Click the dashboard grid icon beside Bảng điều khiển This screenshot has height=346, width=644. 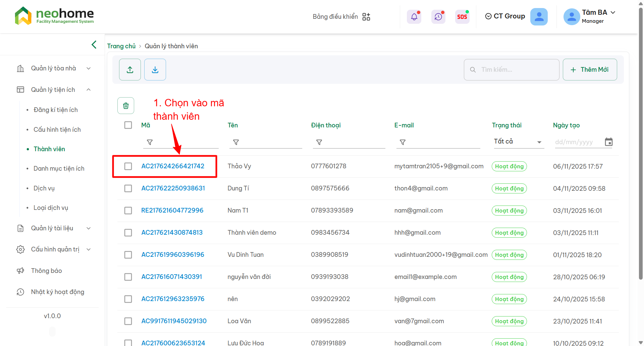click(366, 17)
